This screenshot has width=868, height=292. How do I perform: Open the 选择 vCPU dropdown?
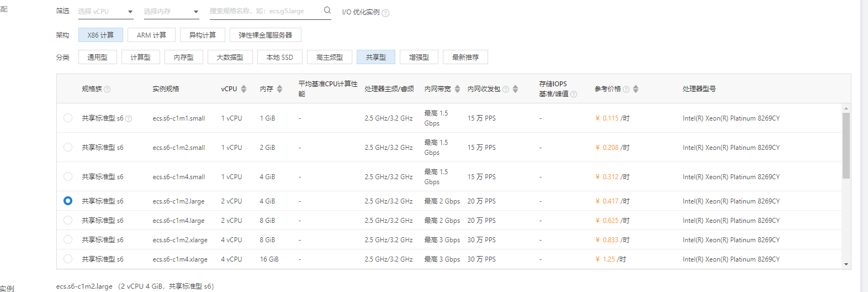pos(105,12)
